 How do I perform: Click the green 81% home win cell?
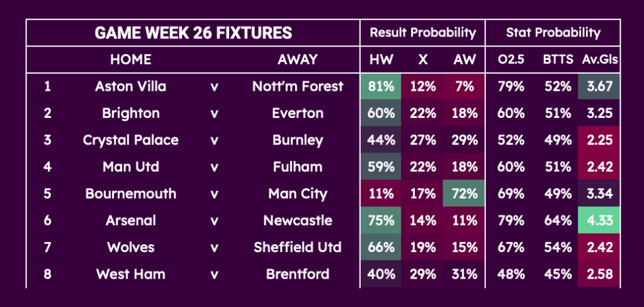tap(381, 87)
